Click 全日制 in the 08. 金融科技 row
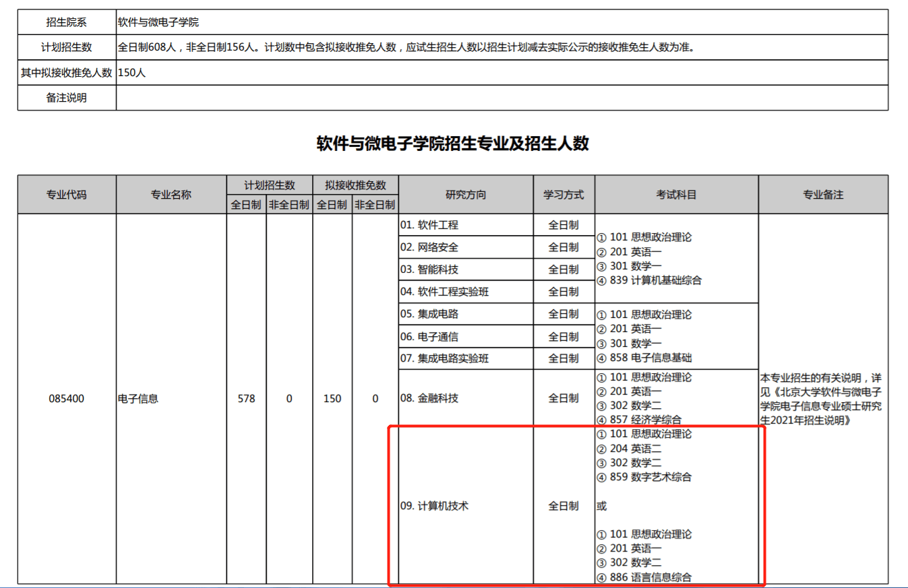Viewport: 908px width, 588px height. point(564,398)
